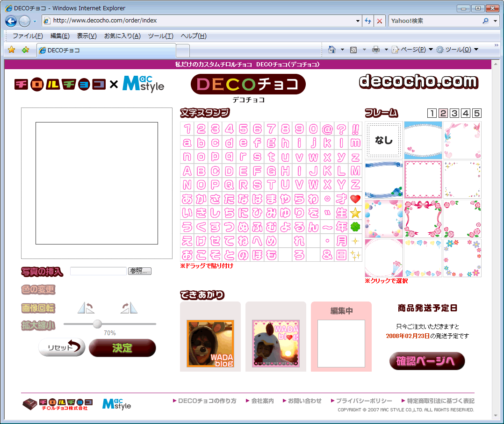Image resolution: width=504 pixels, height=424 pixels.
Task: Click the rotate image right icon
Action: [129, 308]
